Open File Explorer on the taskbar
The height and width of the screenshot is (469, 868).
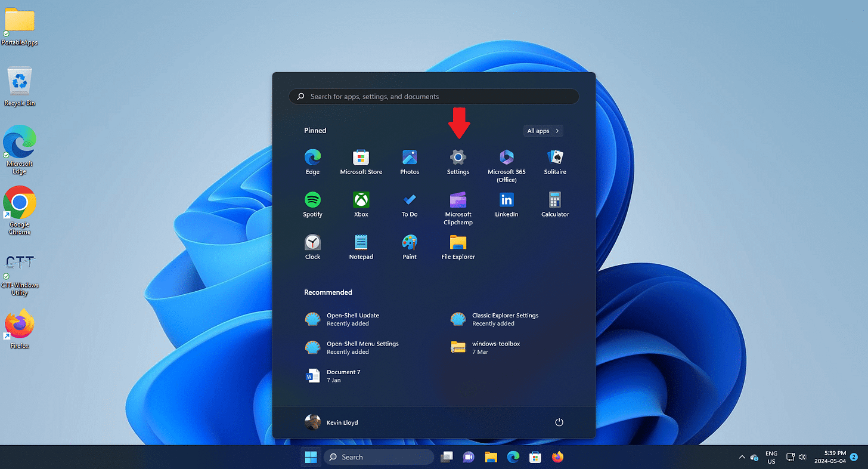point(491,457)
